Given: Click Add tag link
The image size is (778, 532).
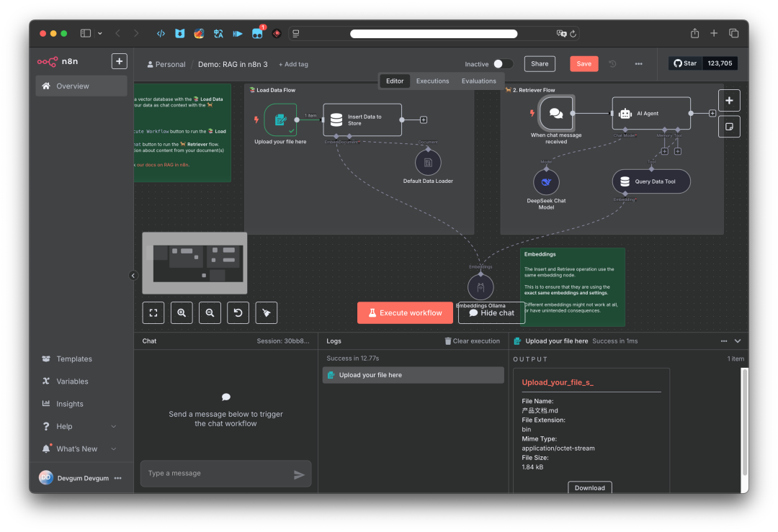Looking at the screenshot, I should coord(293,65).
